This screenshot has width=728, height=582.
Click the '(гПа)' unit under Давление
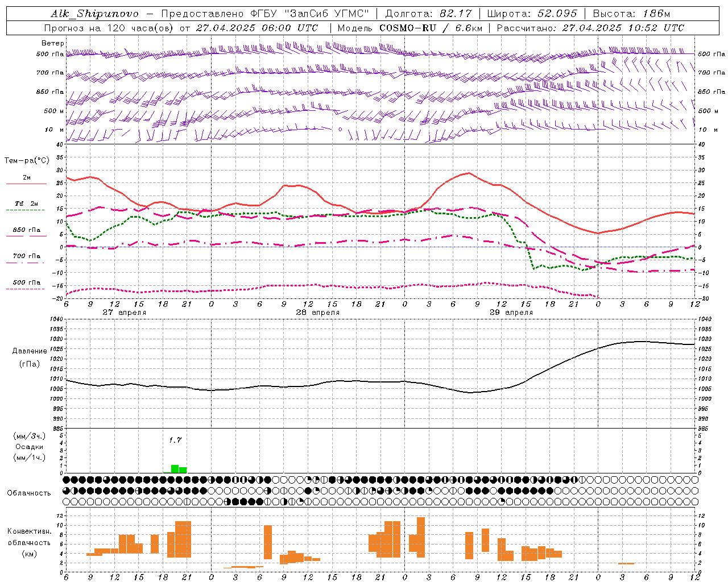point(30,364)
